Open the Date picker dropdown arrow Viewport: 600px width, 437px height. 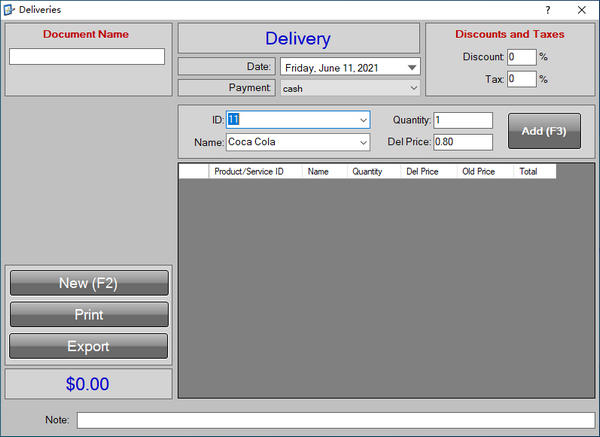[412, 68]
